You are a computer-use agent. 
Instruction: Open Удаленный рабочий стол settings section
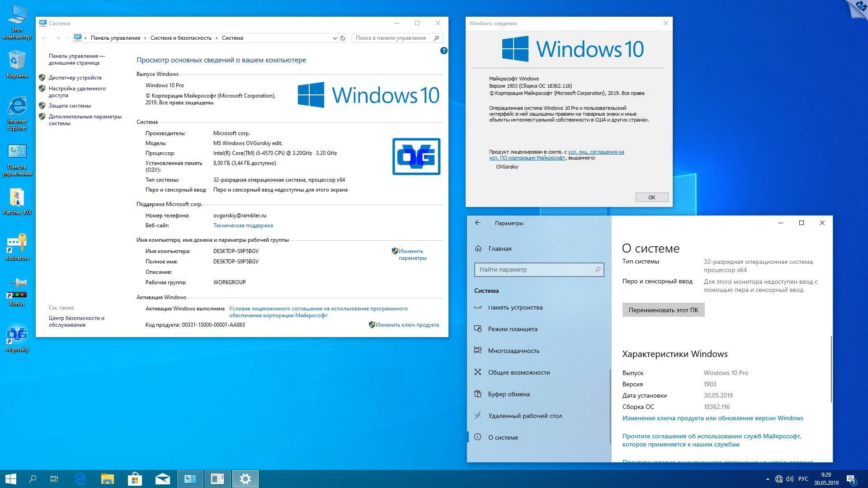pos(524,415)
